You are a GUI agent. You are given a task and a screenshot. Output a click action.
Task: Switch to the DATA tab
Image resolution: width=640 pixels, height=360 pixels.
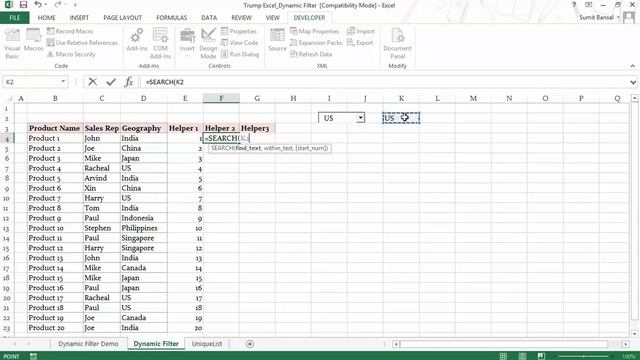(x=209, y=18)
